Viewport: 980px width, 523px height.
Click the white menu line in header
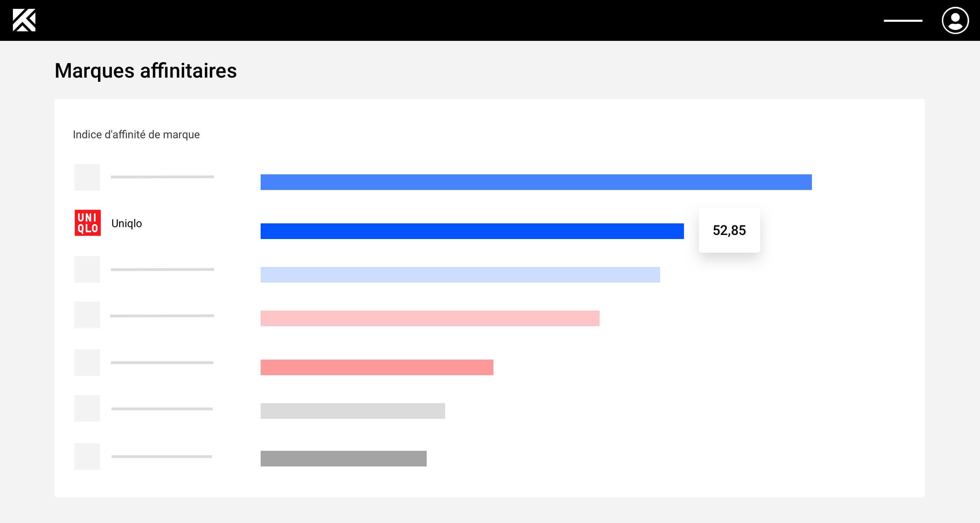pos(903,20)
